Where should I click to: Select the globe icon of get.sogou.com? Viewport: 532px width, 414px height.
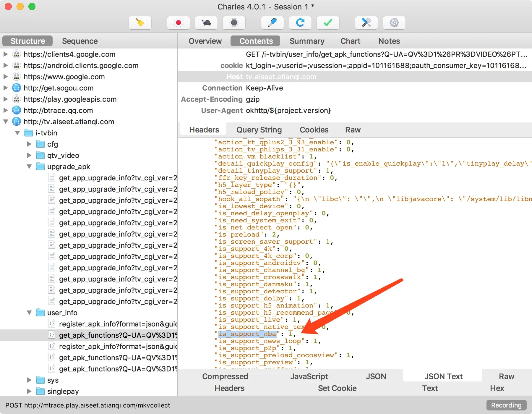coord(17,88)
